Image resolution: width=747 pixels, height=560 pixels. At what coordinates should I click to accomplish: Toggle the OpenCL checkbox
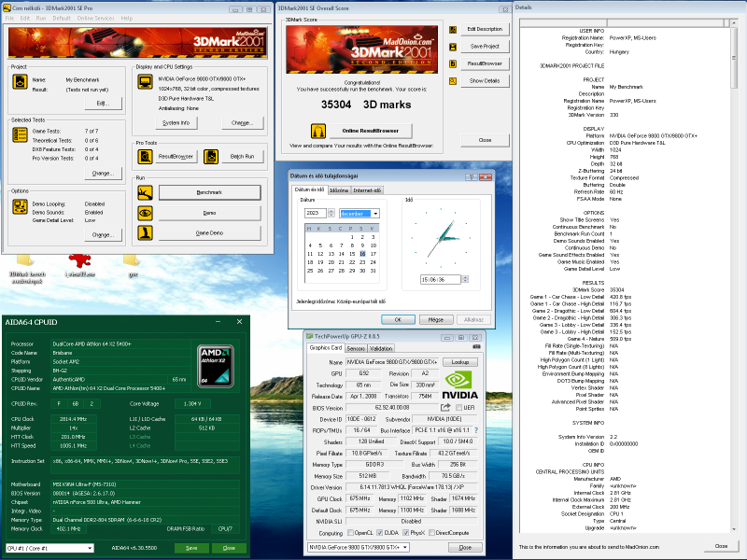(x=351, y=533)
